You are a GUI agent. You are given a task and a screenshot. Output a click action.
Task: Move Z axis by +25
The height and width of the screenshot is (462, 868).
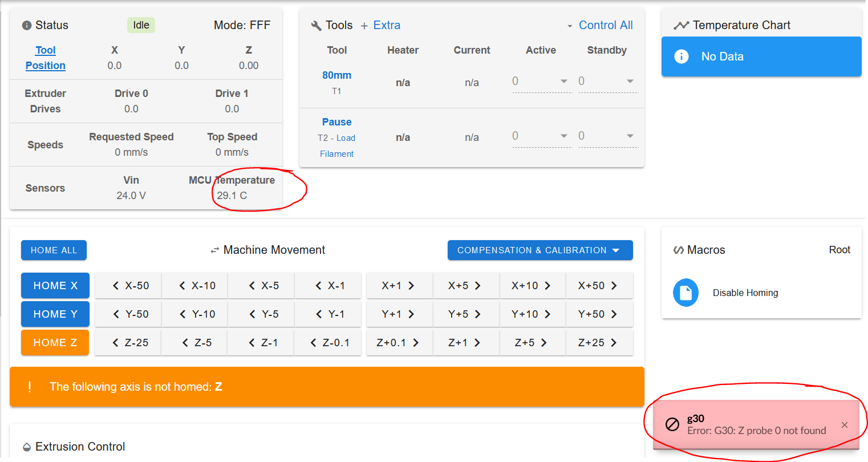599,343
